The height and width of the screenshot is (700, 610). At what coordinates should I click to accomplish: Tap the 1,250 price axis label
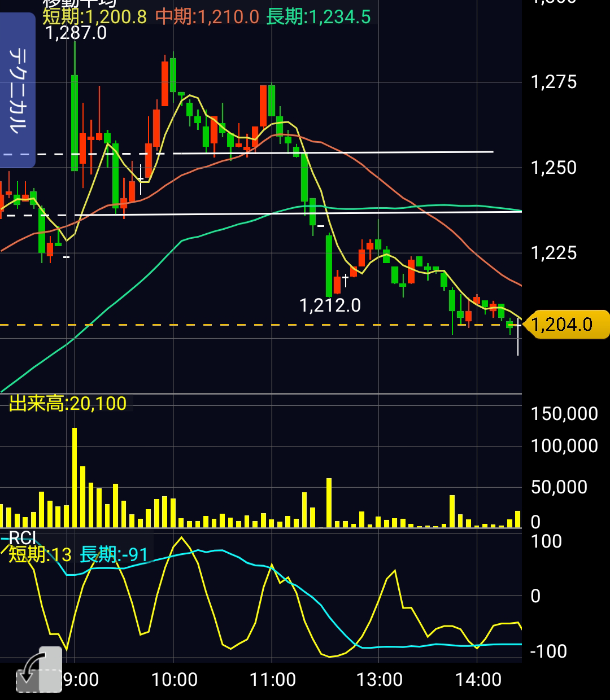[x=554, y=168]
